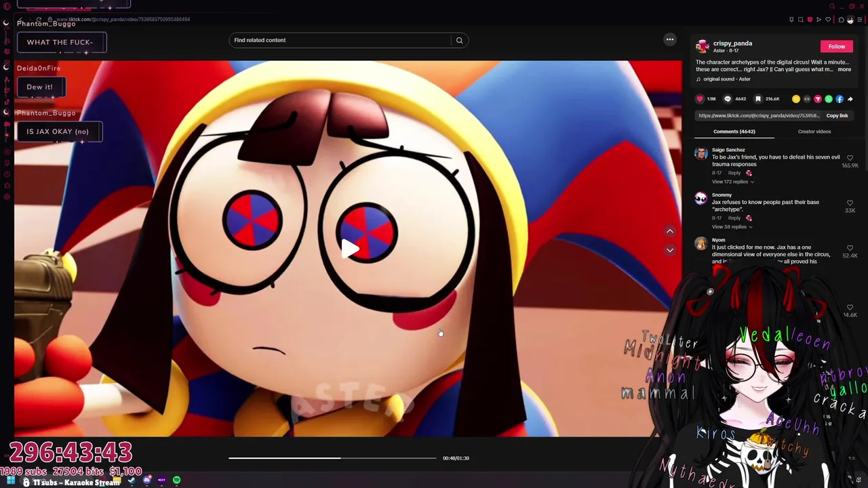Open original sound - Aster link
This screenshot has width=868, height=488.
[x=726, y=79]
